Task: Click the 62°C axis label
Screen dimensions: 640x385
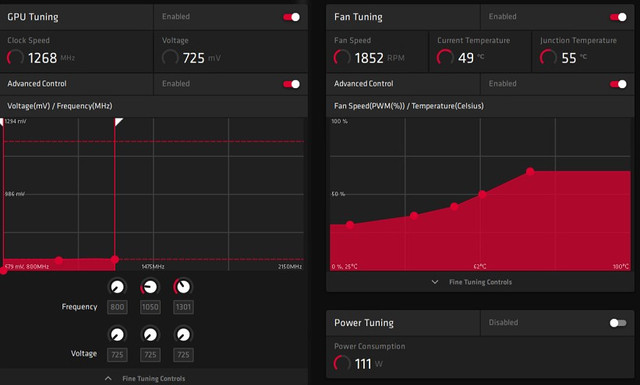Action: [480, 267]
